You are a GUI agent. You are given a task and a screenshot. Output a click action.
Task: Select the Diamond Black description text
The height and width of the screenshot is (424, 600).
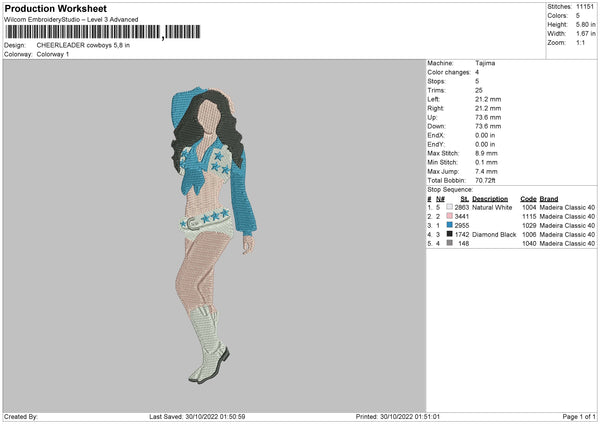494,234
